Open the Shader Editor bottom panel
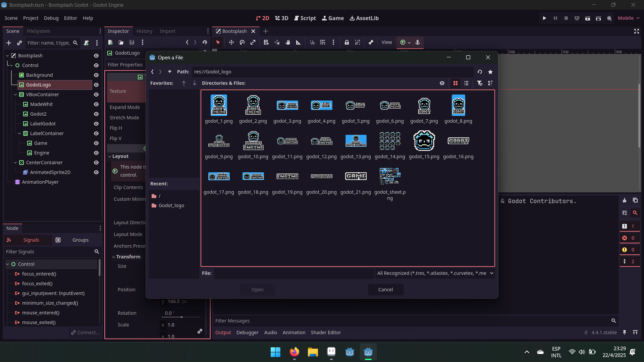This screenshot has width=644, height=362. pos(326,333)
